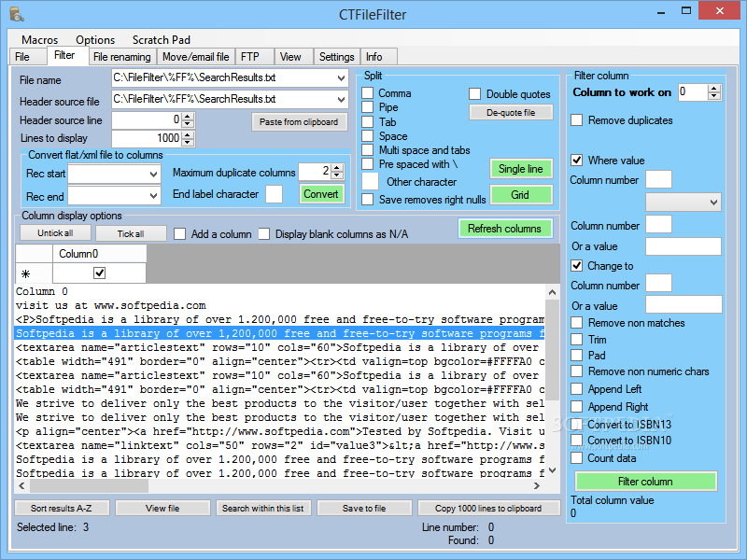Click the Column0 grid header
The width and height of the screenshot is (747, 560).
99,254
